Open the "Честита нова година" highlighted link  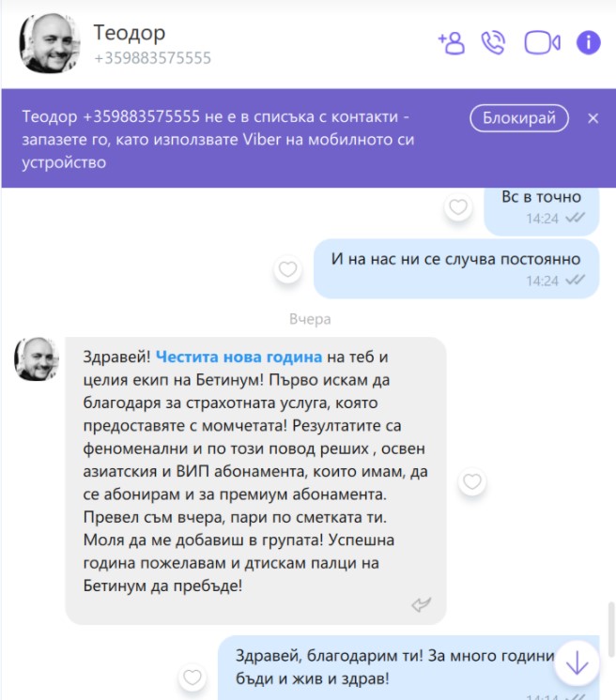click(x=239, y=357)
